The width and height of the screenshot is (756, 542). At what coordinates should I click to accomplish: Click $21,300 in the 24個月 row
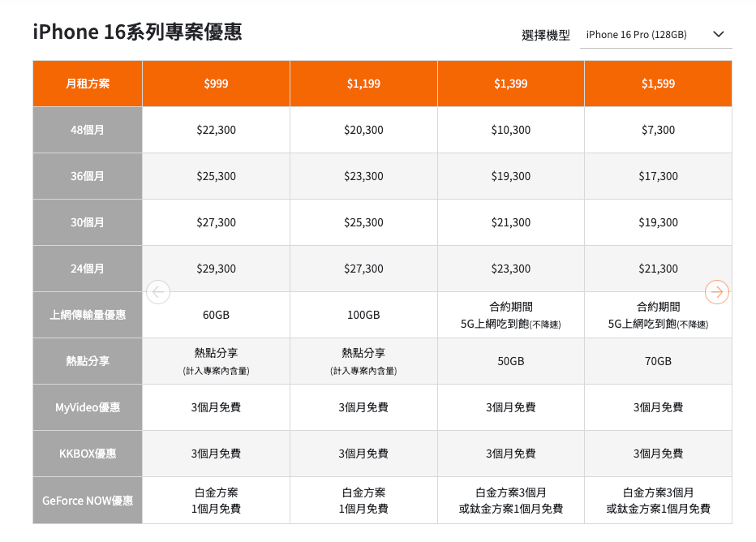point(658,269)
